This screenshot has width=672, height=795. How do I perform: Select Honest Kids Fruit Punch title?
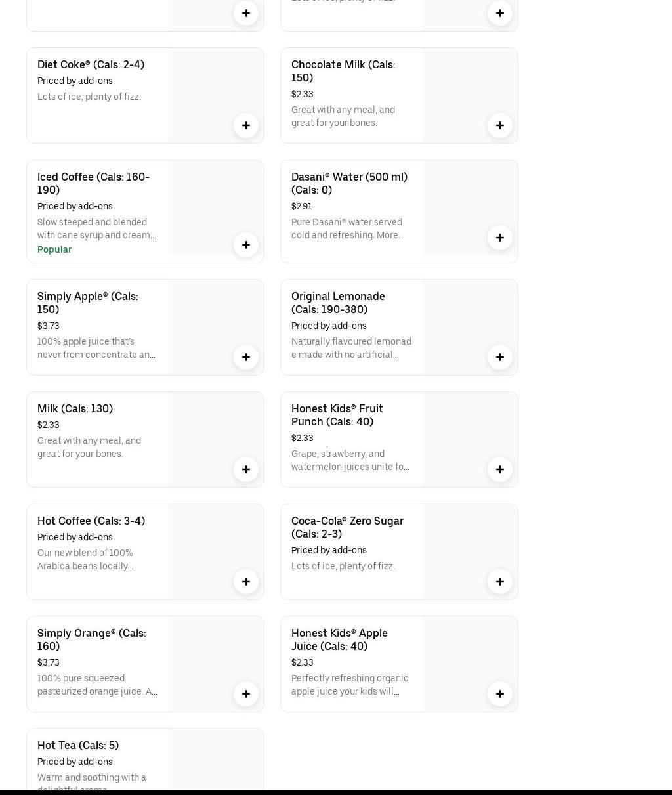(337, 415)
